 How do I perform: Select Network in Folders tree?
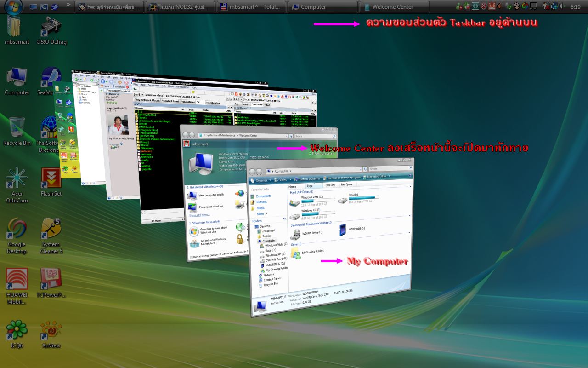266,275
